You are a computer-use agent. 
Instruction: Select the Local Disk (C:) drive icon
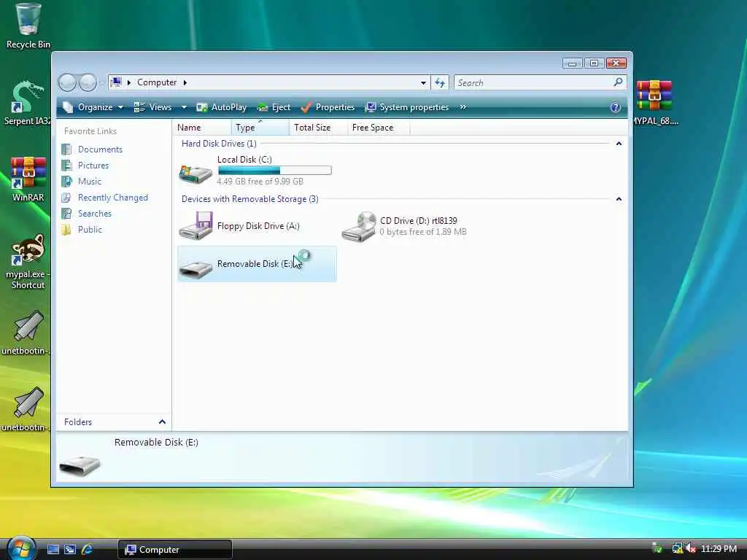tap(196, 174)
